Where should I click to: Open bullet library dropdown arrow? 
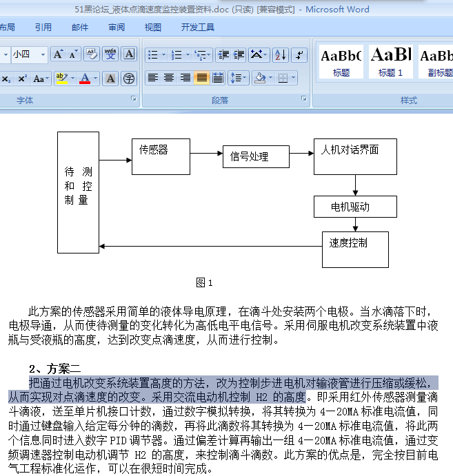pyautogui.click(x=164, y=55)
